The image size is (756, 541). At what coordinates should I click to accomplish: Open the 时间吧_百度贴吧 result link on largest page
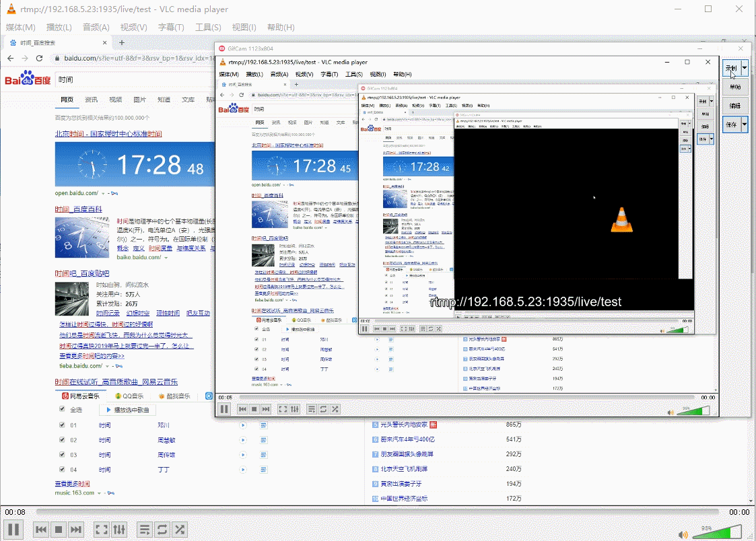pyautogui.click(x=82, y=273)
